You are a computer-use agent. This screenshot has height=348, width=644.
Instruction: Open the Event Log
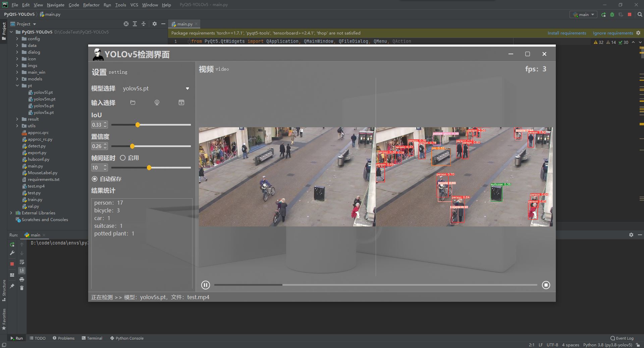pos(622,338)
